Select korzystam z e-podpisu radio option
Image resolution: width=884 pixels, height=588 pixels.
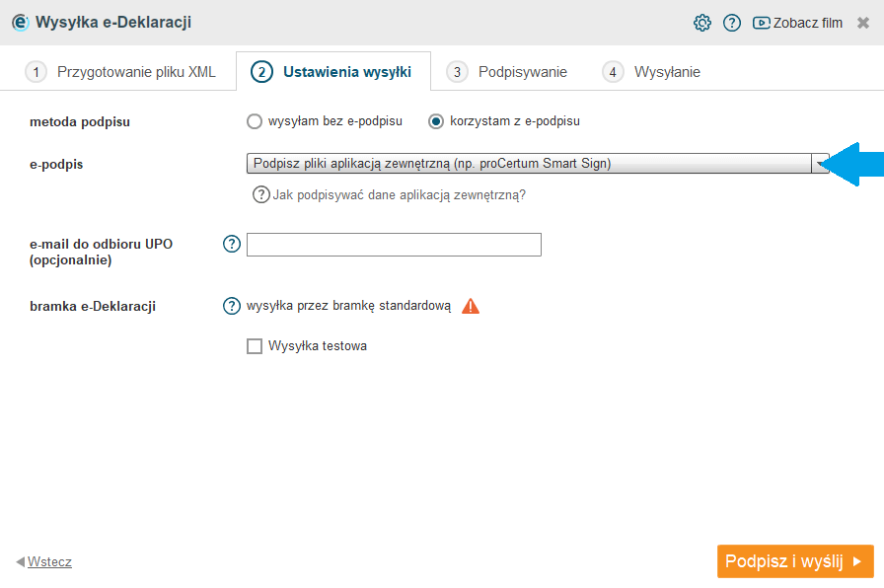point(436,121)
